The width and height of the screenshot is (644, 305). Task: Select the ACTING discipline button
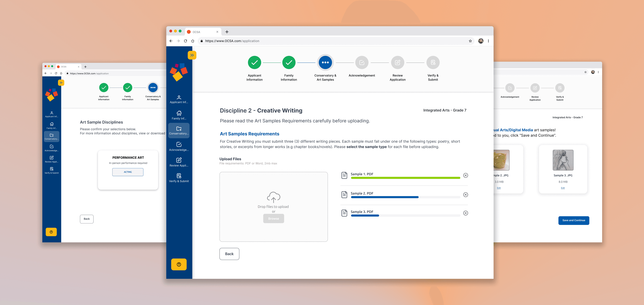tap(128, 172)
